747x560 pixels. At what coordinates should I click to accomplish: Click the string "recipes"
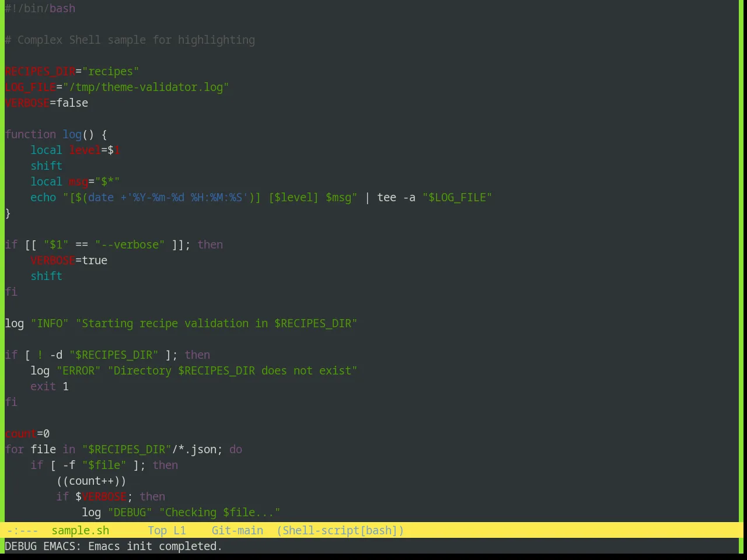point(110,71)
